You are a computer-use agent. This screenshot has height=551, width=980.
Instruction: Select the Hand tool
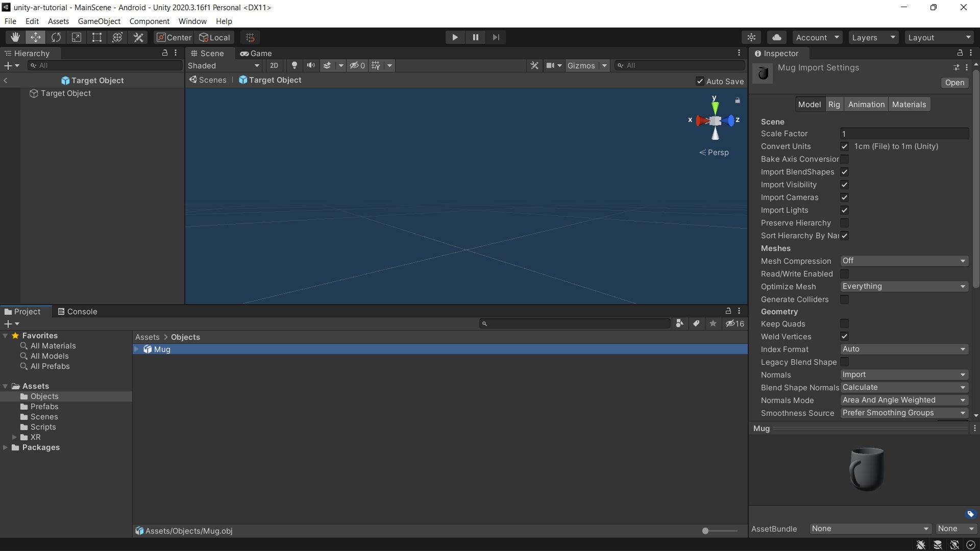[15, 37]
